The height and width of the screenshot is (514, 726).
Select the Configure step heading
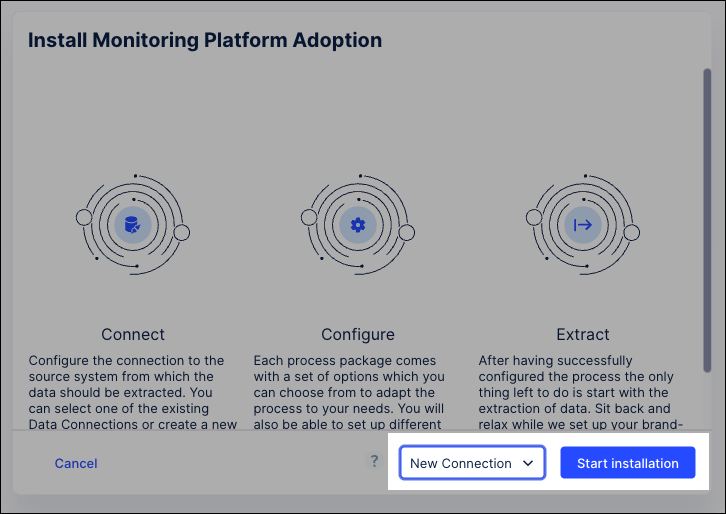click(357, 334)
